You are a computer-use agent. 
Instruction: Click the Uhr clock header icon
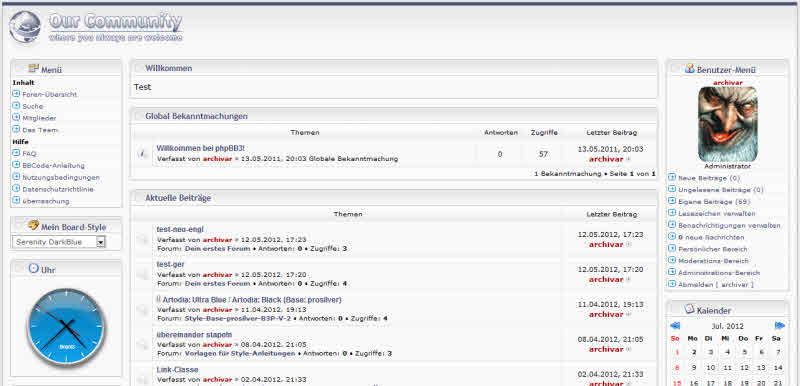pyautogui.click(x=34, y=268)
